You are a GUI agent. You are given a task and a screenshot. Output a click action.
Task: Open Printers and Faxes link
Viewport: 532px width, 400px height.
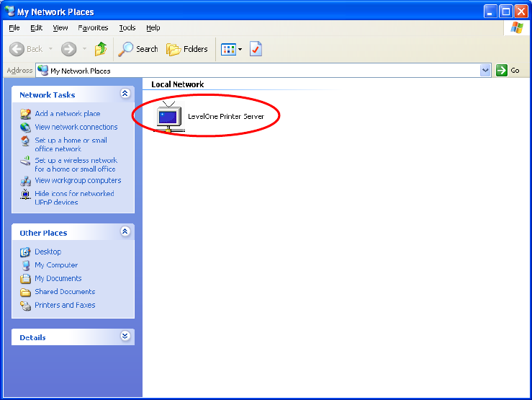pyautogui.click(x=65, y=305)
